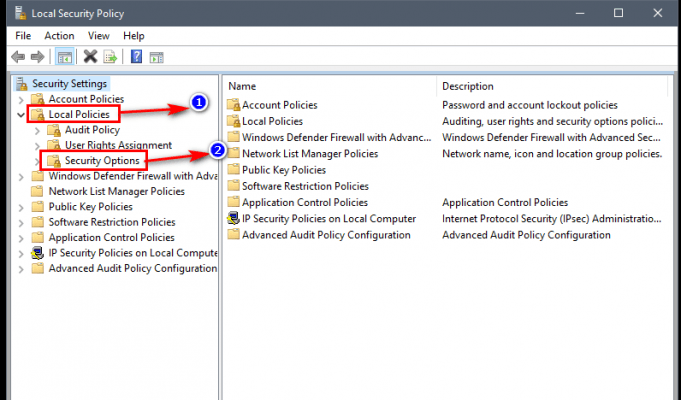Click Account Policies folder icon in tree
The image size is (681, 400).
[38, 99]
